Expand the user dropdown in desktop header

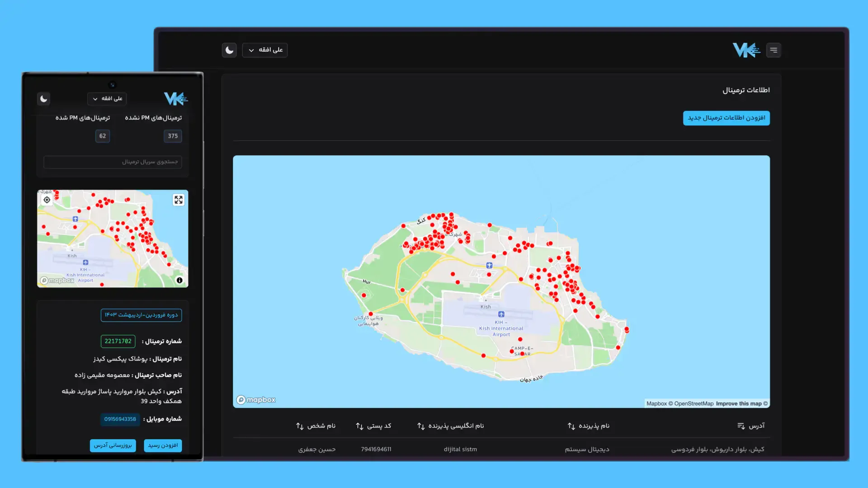point(265,50)
